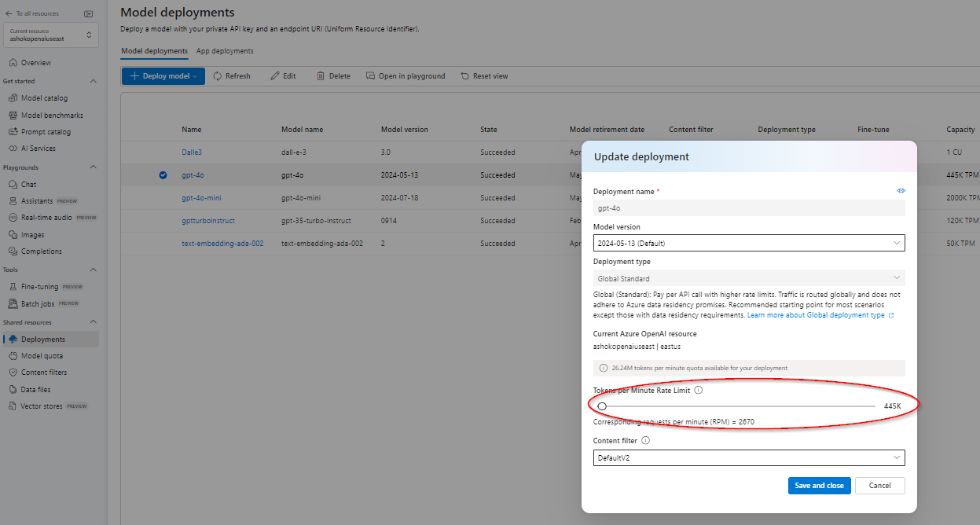
Task: Click Reset view in toolbar
Action: point(485,76)
